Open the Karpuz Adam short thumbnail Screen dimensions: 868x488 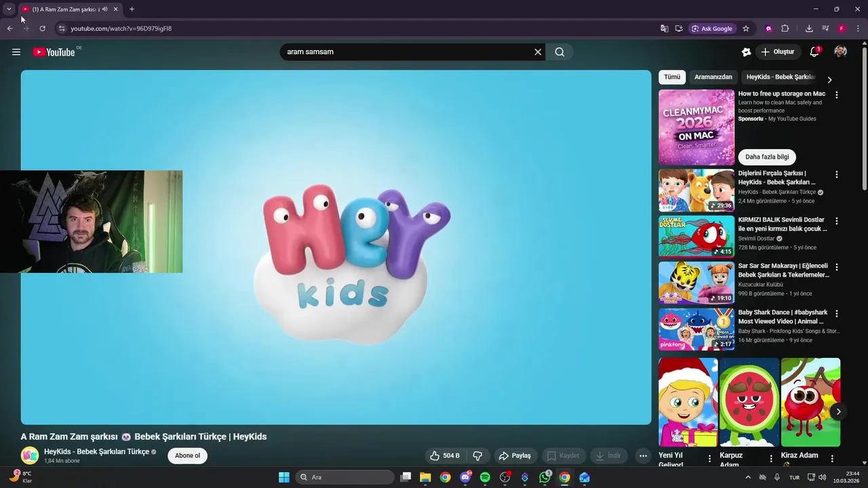pyautogui.click(x=749, y=402)
